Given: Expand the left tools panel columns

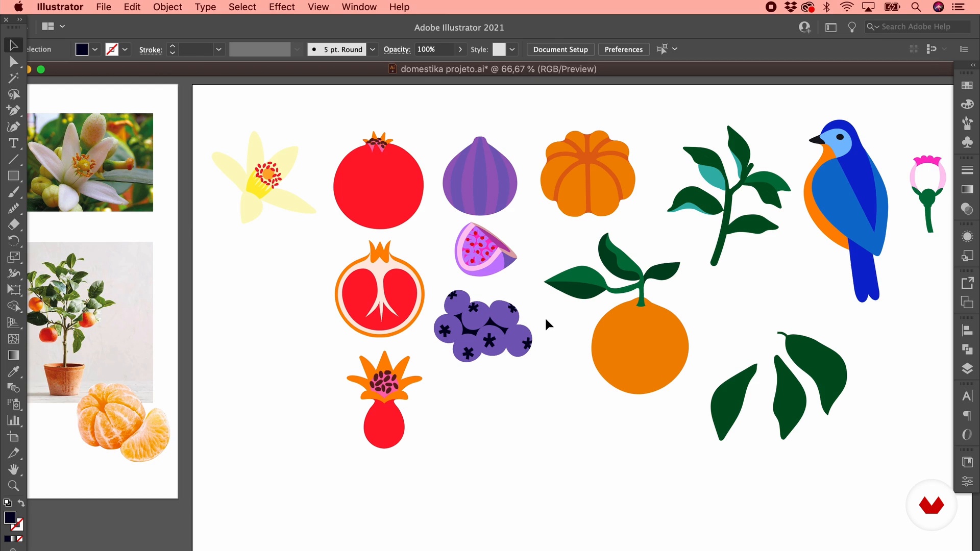Looking at the screenshot, I should (20, 20).
